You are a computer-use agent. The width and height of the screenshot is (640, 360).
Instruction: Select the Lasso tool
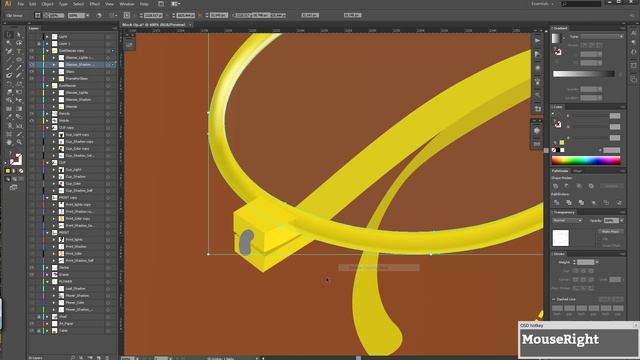click(x=19, y=43)
